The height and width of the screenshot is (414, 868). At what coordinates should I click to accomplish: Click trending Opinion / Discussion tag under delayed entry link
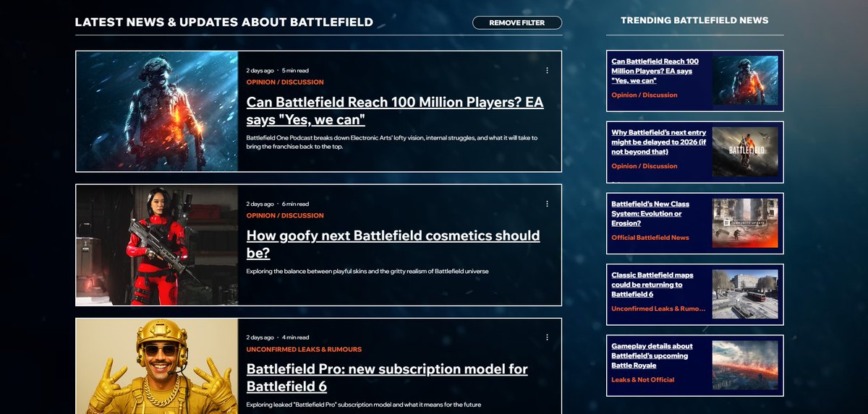coord(644,166)
